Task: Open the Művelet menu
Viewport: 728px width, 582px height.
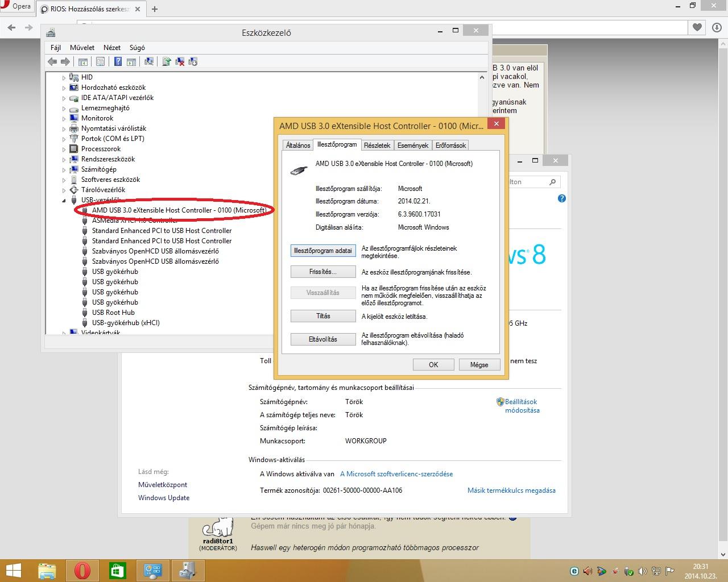Action: 82,48
